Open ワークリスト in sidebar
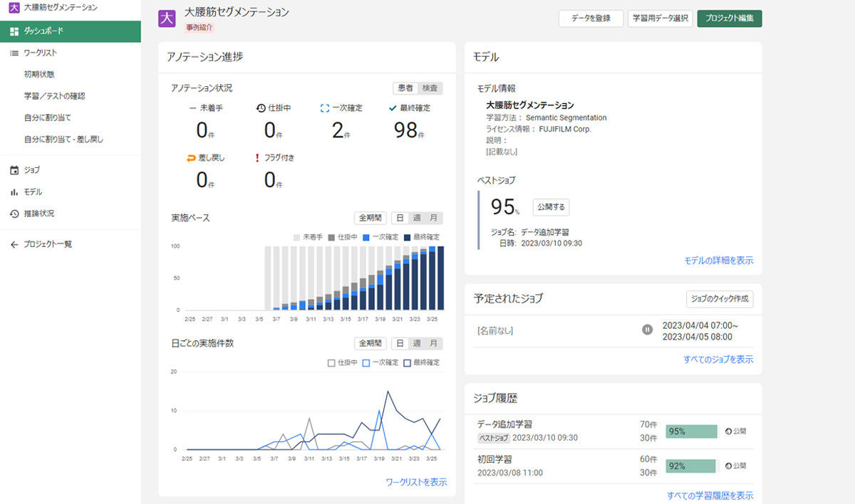Viewport: 855px width, 504px height. click(71, 53)
